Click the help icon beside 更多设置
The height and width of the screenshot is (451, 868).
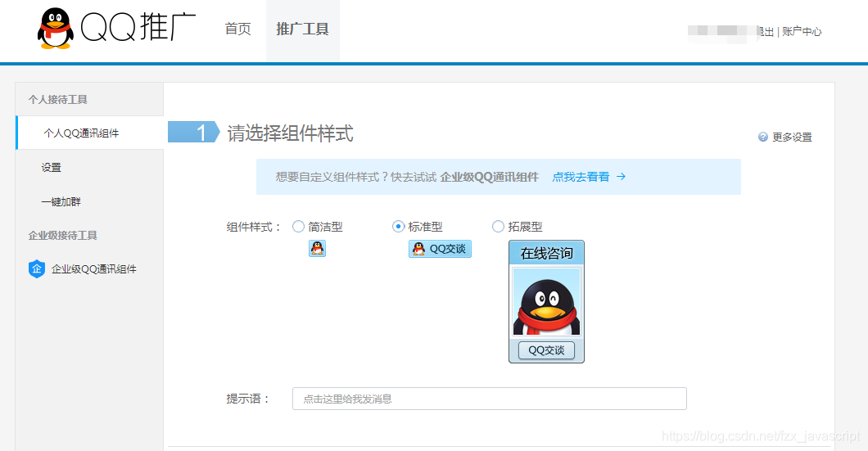pos(763,137)
